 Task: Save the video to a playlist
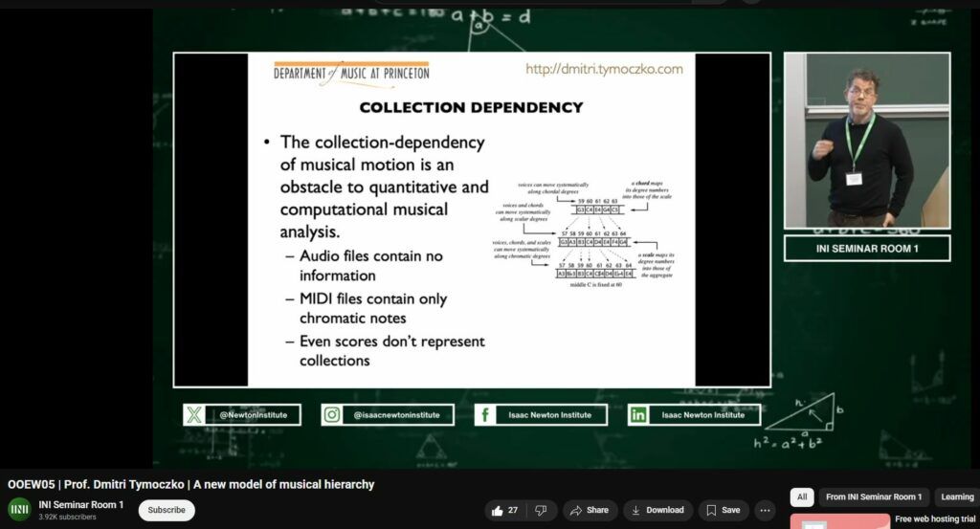pyautogui.click(x=723, y=510)
